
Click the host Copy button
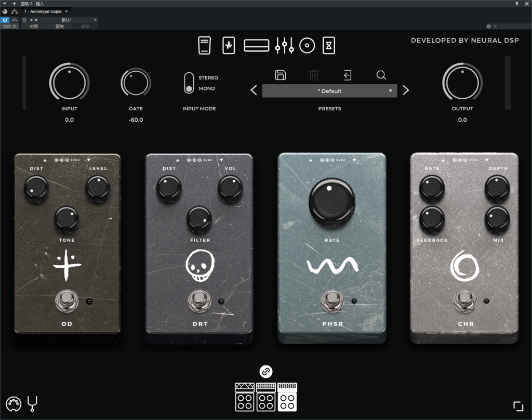coord(59,26)
